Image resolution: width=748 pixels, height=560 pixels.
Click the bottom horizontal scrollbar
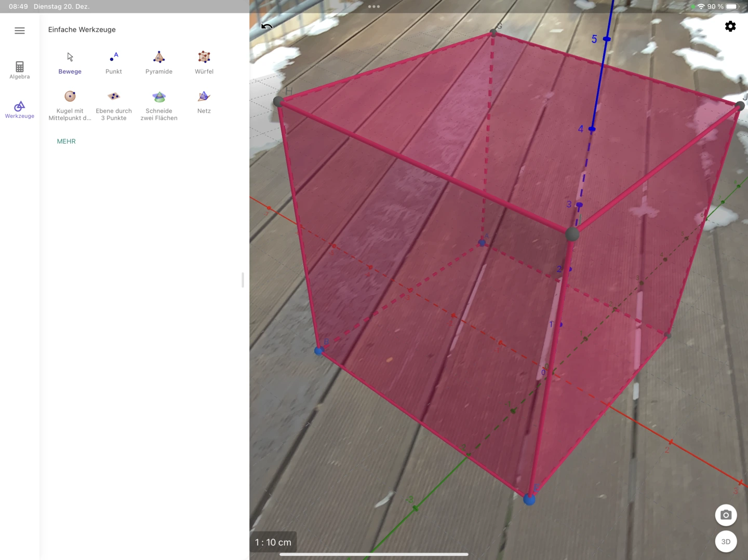(x=373, y=554)
